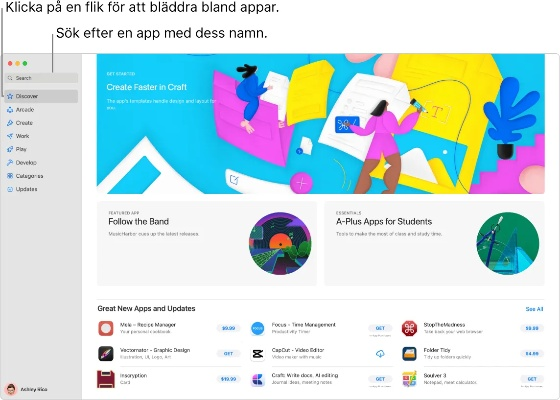Select the Discover tab
The height and width of the screenshot is (400, 560).
(41, 96)
